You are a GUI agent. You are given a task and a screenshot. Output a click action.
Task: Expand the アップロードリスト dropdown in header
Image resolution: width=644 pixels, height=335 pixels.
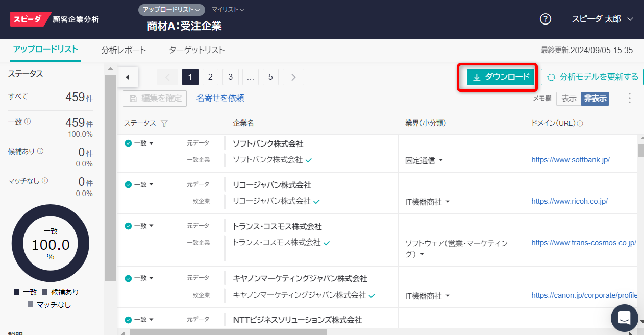coord(171,10)
